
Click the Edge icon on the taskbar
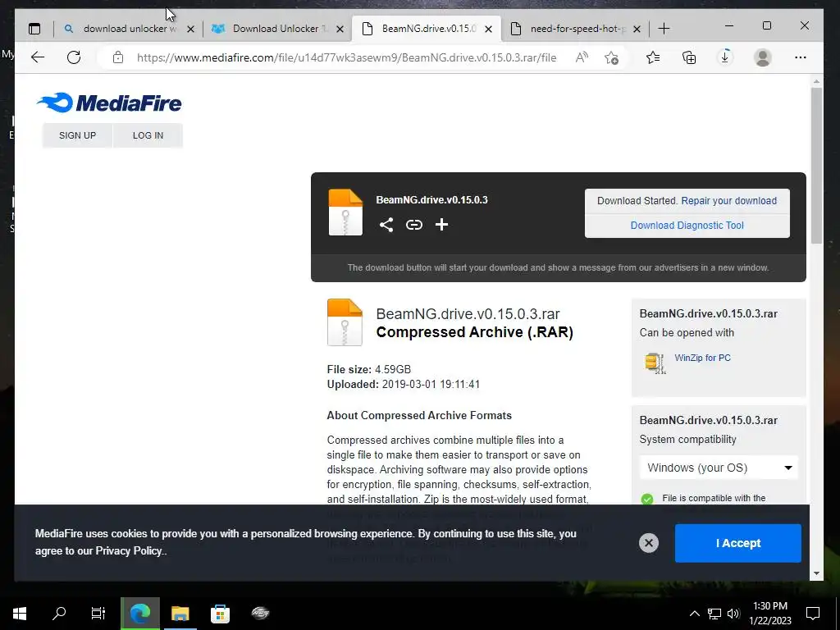point(140,613)
